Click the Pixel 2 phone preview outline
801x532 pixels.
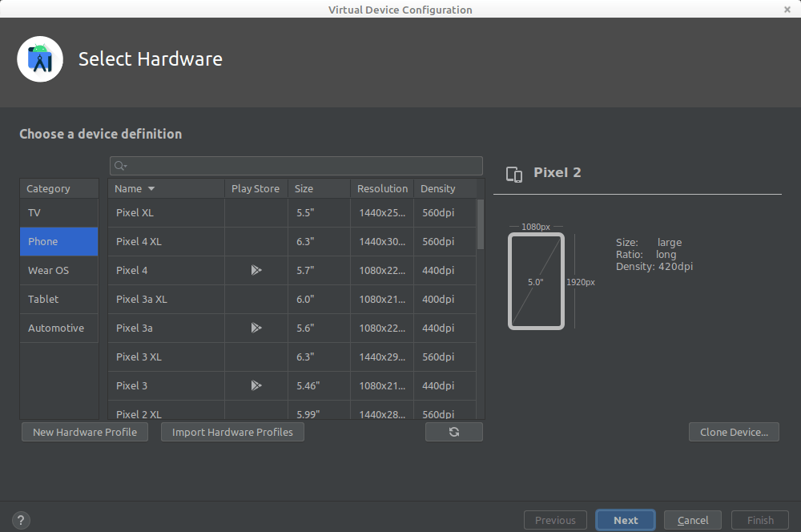[536, 281]
